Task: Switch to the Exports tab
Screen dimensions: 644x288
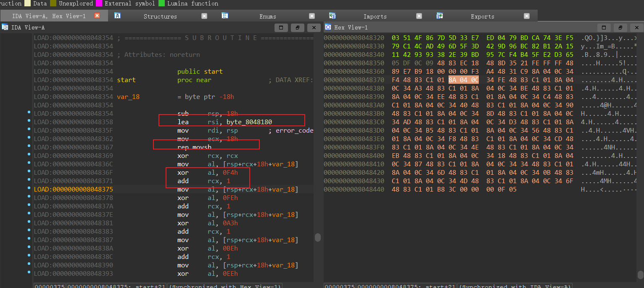Action: click(x=482, y=16)
